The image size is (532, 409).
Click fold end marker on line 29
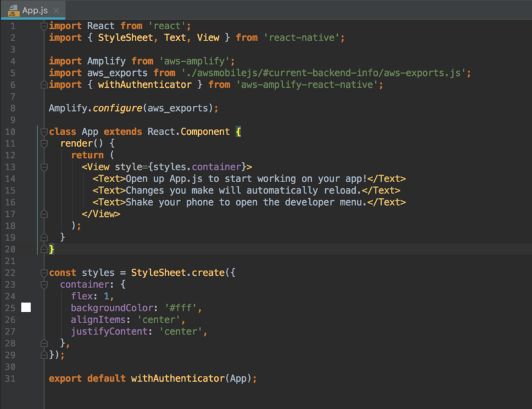(x=44, y=355)
